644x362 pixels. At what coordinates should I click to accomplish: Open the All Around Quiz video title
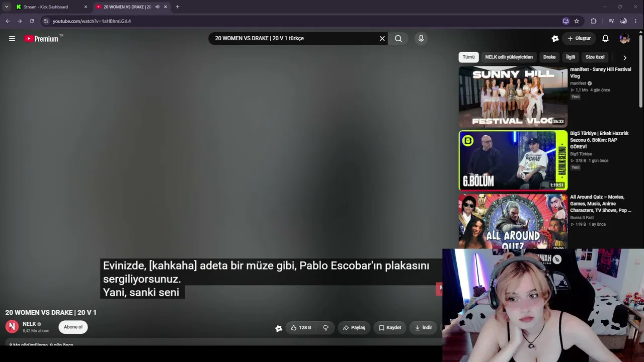[601, 204]
